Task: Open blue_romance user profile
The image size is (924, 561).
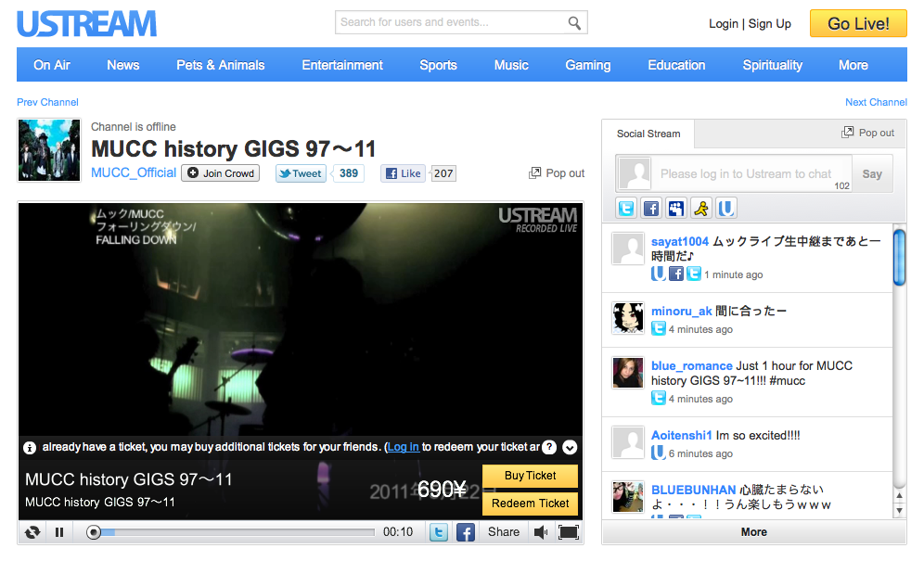Action: tap(692, 366)
